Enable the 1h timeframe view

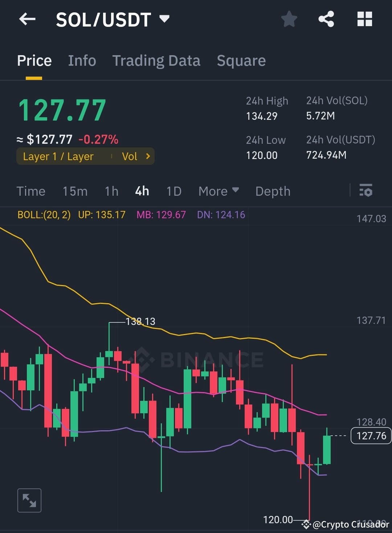pyautogui.click(x=111, y=191)
